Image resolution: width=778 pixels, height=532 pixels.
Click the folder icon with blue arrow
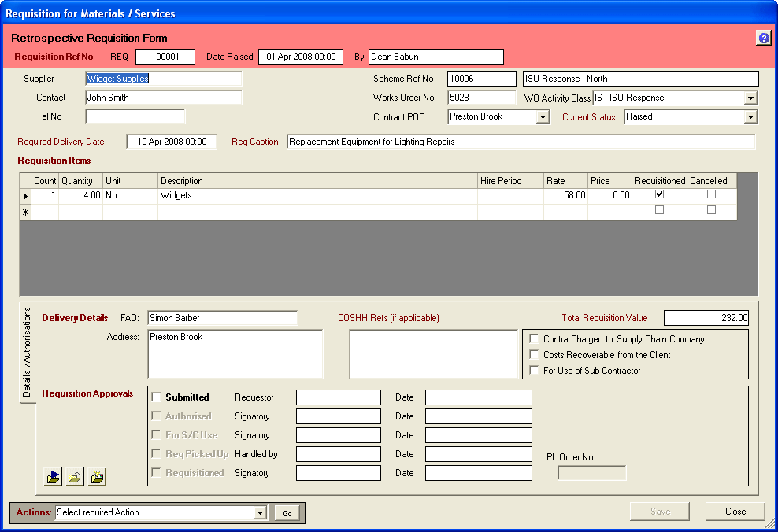53,476
